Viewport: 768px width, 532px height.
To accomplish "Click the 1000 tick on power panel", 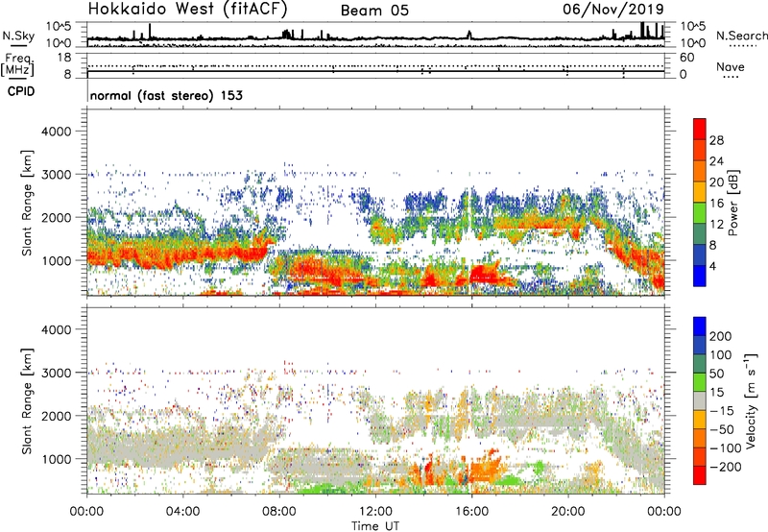I will (x=57, y=260).
